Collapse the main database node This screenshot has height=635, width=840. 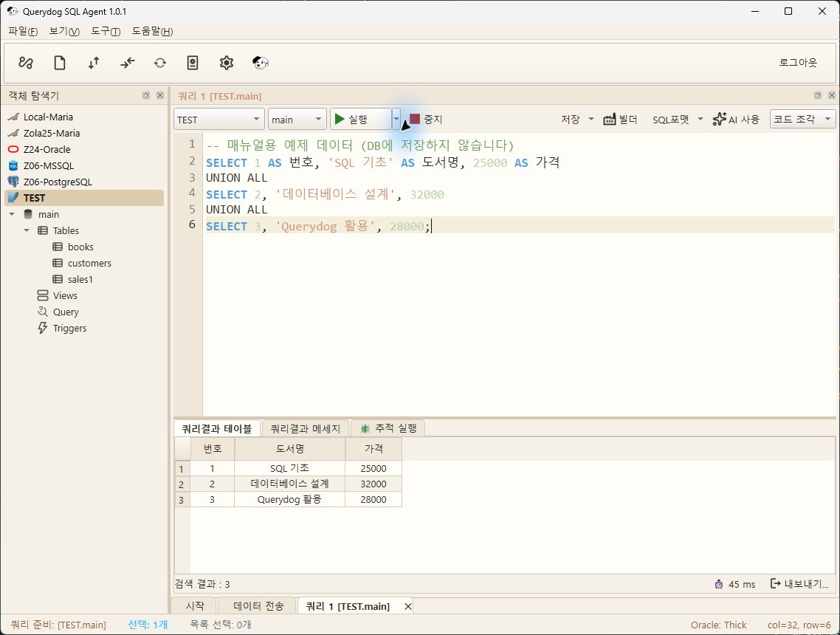pyautogui.click(x=12, y=214)
